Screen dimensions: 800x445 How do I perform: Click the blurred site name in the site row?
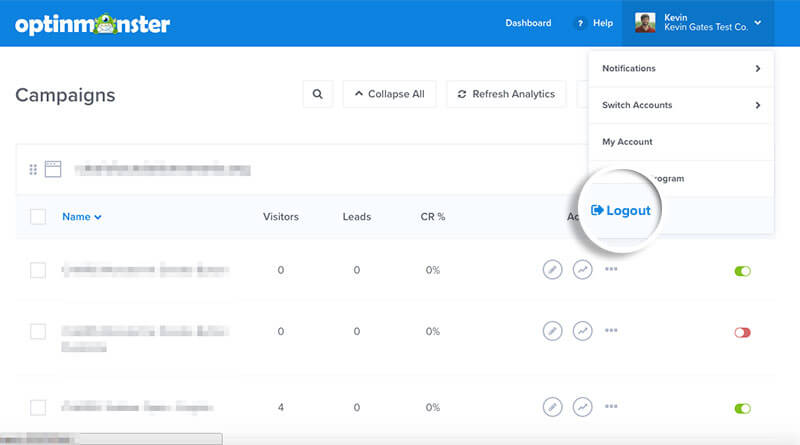click(x=162, y=169)
